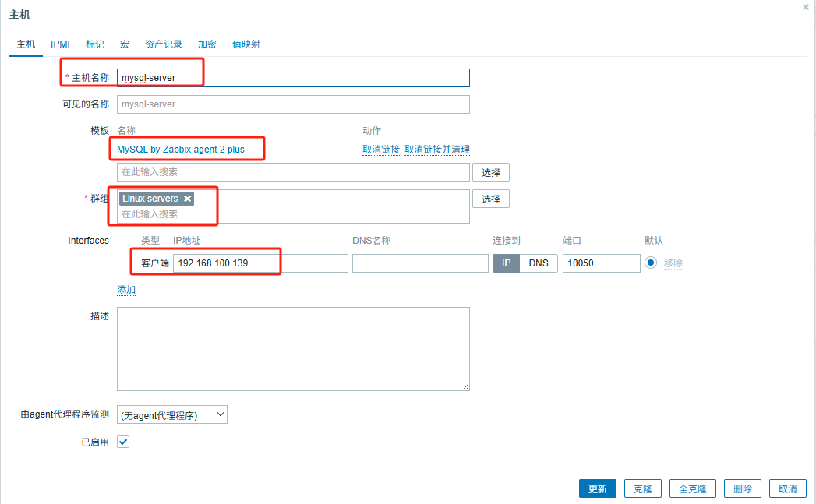Viewport: 816px width, 504px height.
Task: Focus the 主机名称 host name field
Action: 293,78
